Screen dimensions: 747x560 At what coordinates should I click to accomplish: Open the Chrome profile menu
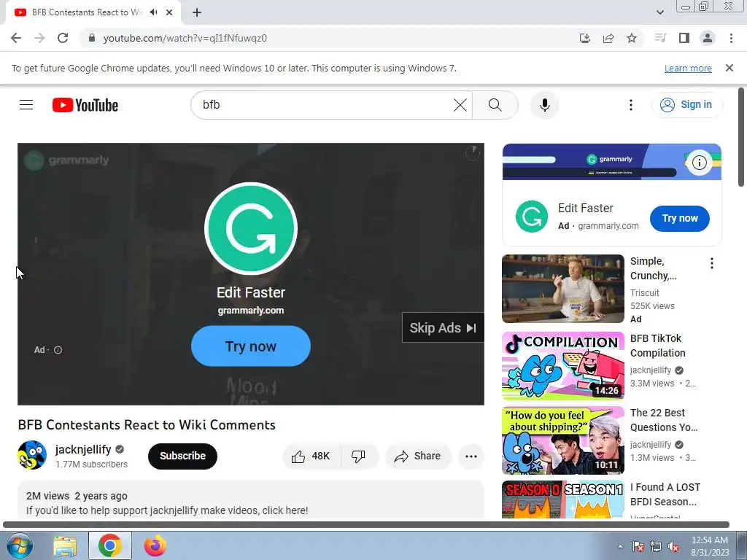point(708,38)
